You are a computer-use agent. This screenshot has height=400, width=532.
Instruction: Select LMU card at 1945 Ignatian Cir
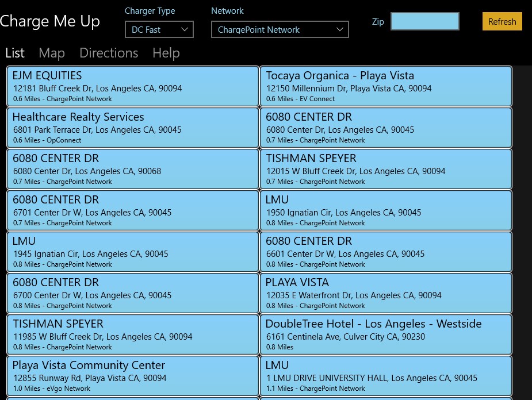tap(133, 252)
